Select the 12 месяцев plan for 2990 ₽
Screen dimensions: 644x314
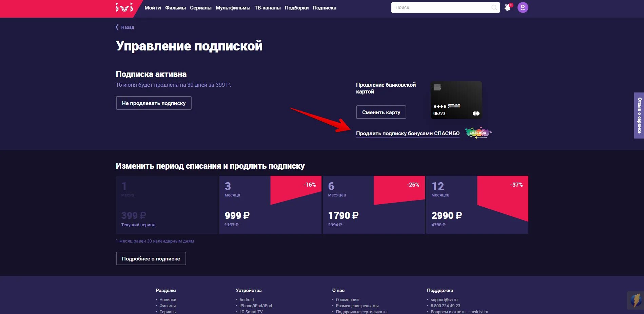[477, 205]
